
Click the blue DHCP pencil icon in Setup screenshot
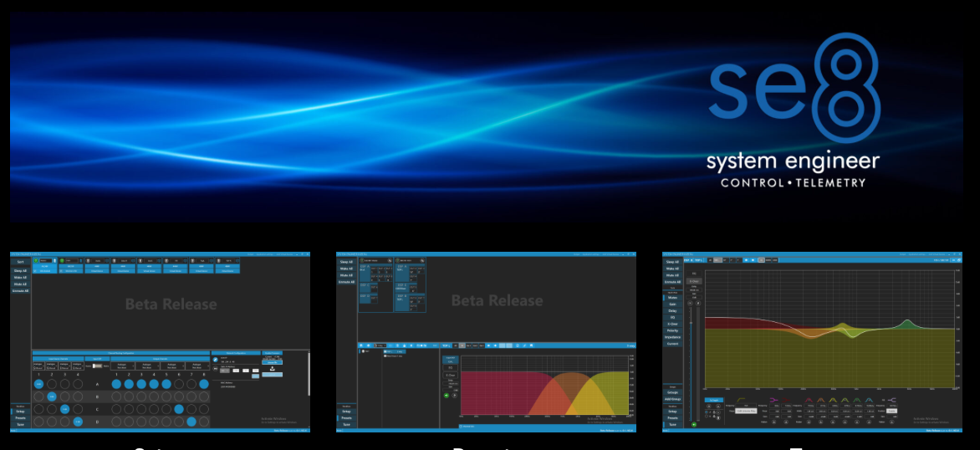(x=215, y=360)
